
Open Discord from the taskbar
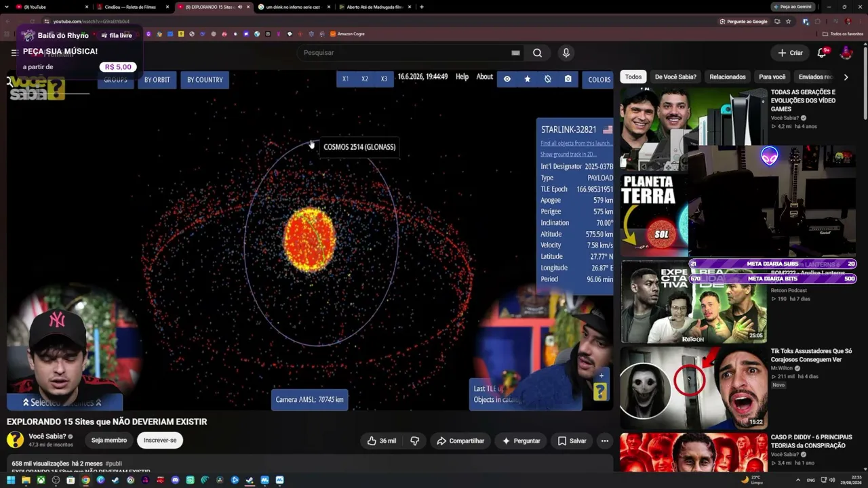175,480
